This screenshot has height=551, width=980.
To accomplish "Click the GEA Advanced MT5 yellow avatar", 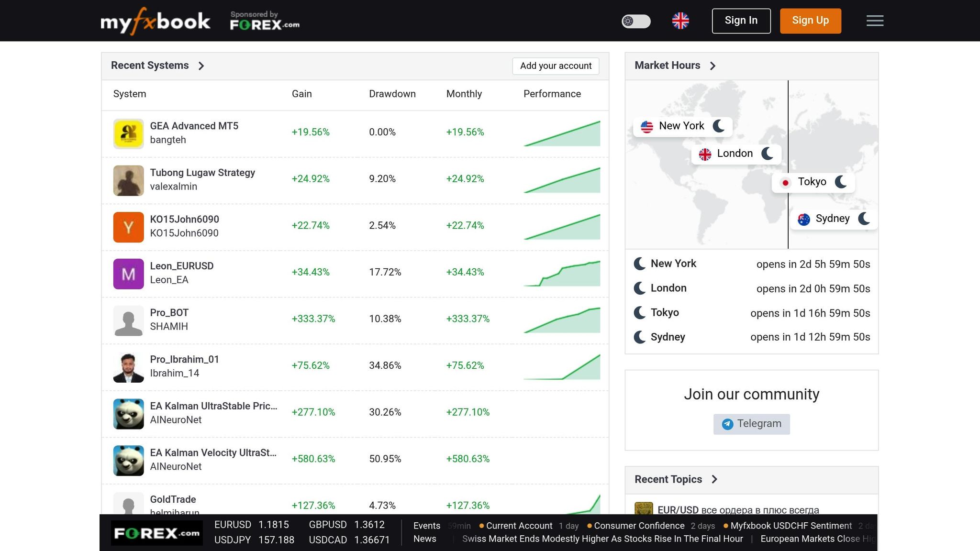I will tap(128, 133).
